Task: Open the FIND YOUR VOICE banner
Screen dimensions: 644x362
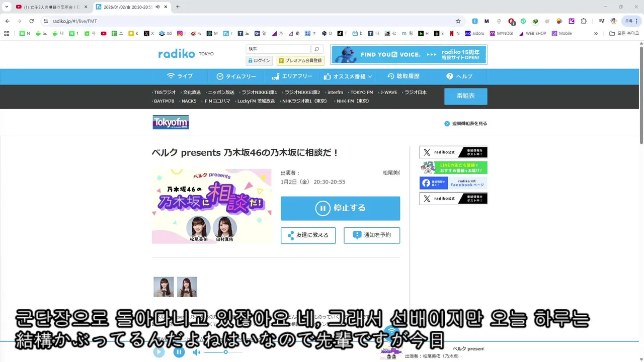Action: 409,55
